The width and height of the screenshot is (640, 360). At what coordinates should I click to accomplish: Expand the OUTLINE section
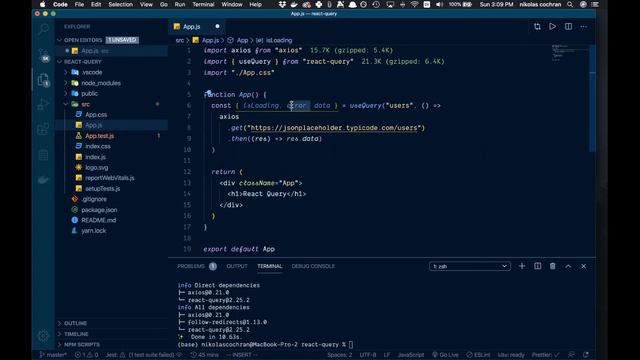pyautogui.click(x=75, y=323)
